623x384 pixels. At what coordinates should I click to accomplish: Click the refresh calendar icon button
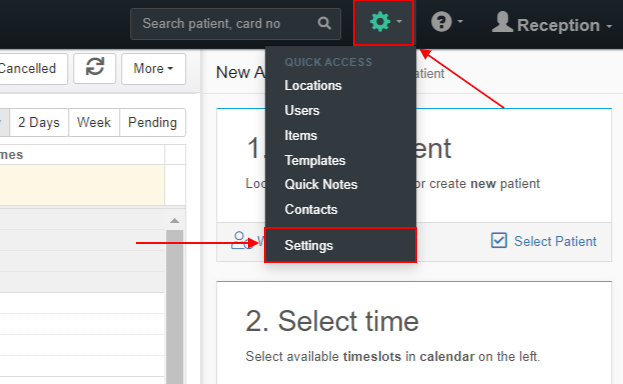click(95, 68)
